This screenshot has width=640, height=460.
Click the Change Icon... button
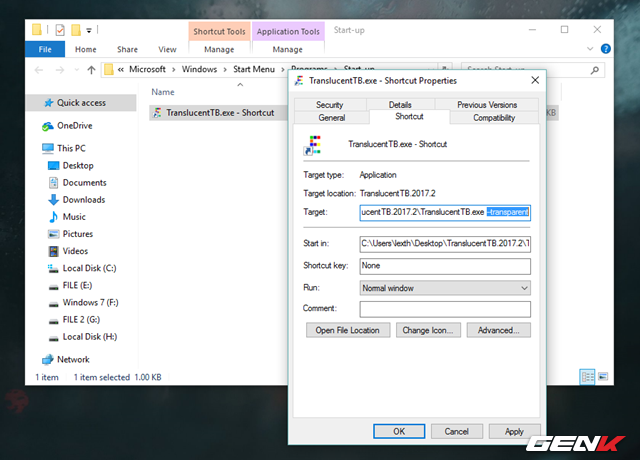pos(429,330)
